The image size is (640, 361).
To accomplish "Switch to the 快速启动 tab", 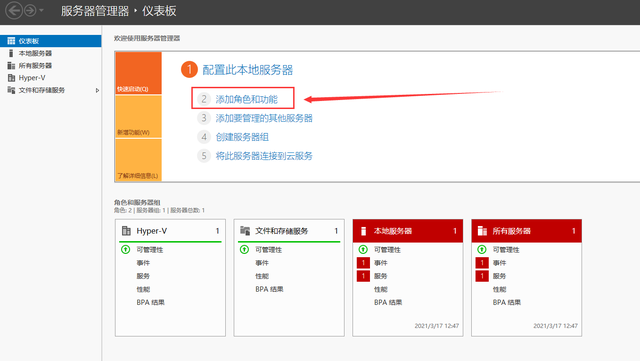I will click(138, 73).
